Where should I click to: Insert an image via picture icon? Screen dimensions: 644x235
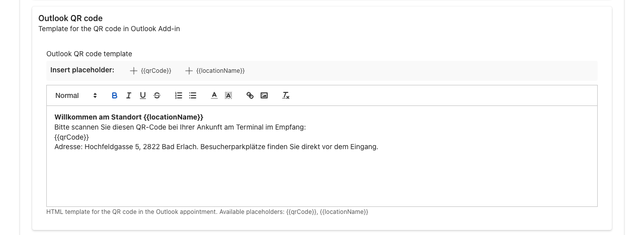pyautogui.click(x=264, y=95)
